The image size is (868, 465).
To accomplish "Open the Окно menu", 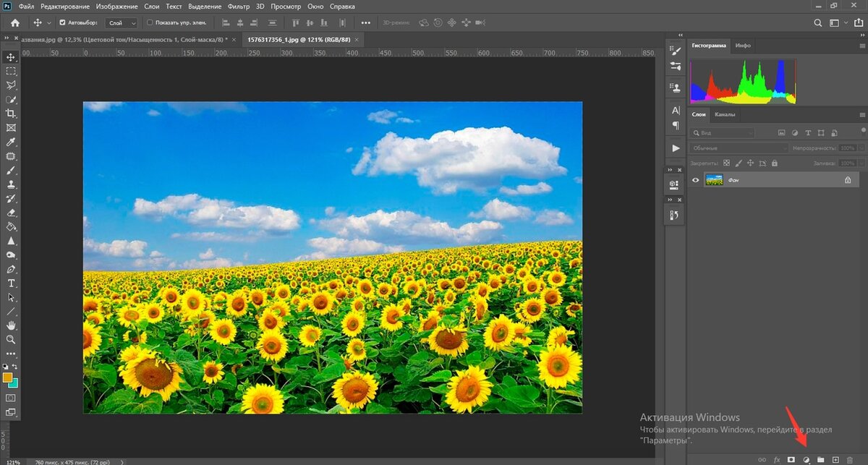I will click(x=315, y=6).
